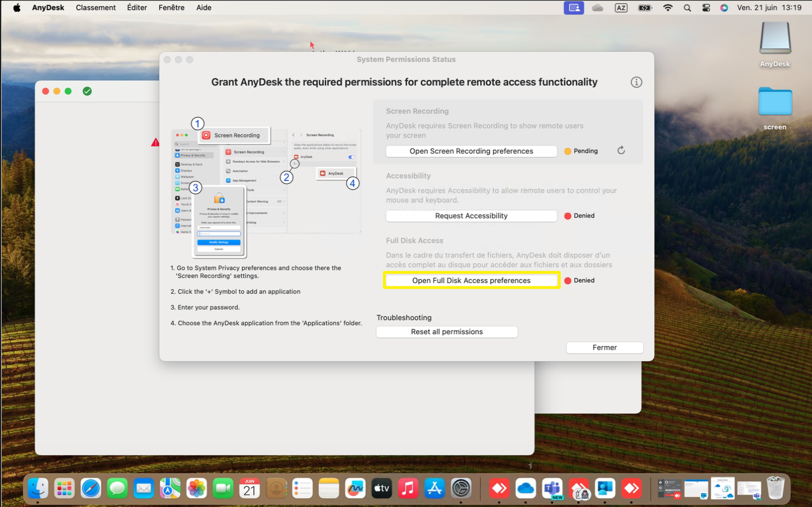Open Photos from the Dock
812x507 pixels.
(x=196, y=488)
